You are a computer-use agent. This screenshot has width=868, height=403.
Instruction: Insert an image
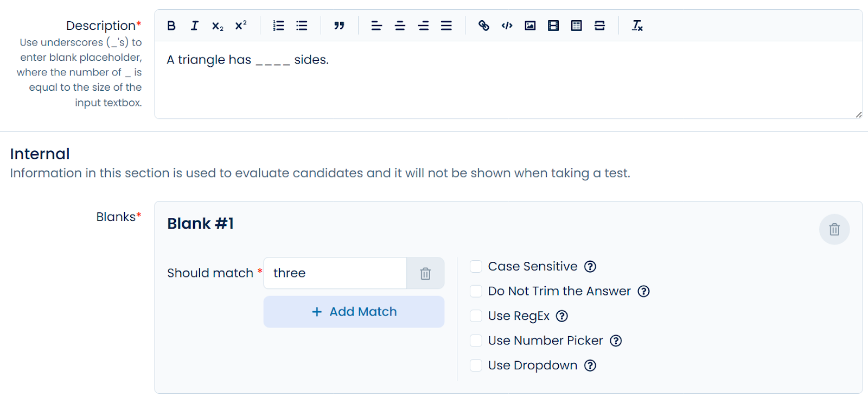point(530,26)
